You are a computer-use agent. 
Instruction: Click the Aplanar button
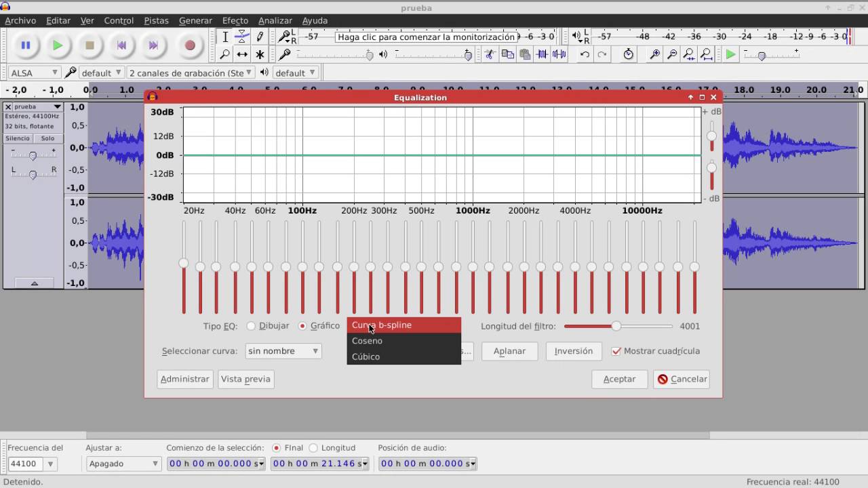pos(509,351)
